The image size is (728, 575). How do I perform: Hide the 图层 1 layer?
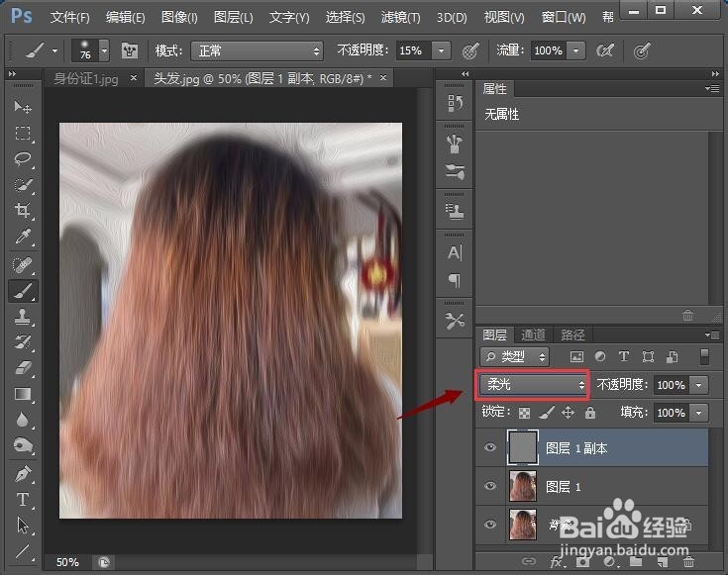[x=490, y=486]
